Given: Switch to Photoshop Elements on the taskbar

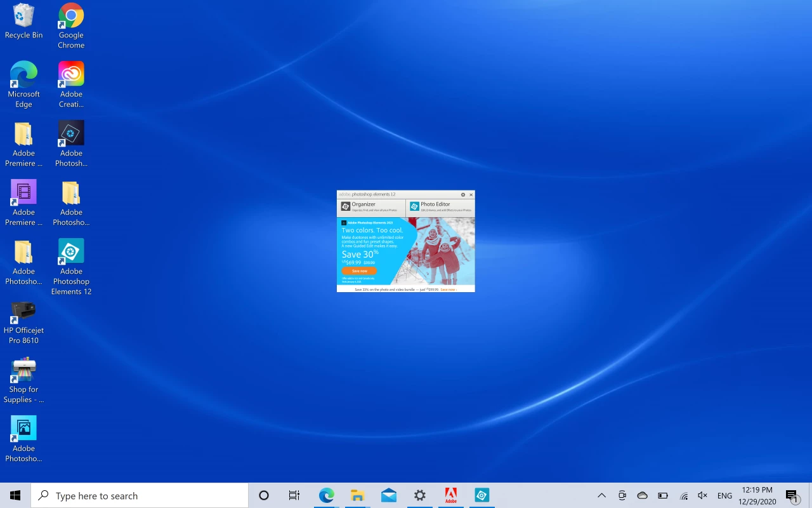Looking at the screenshot, I should (x=481, y=495).
